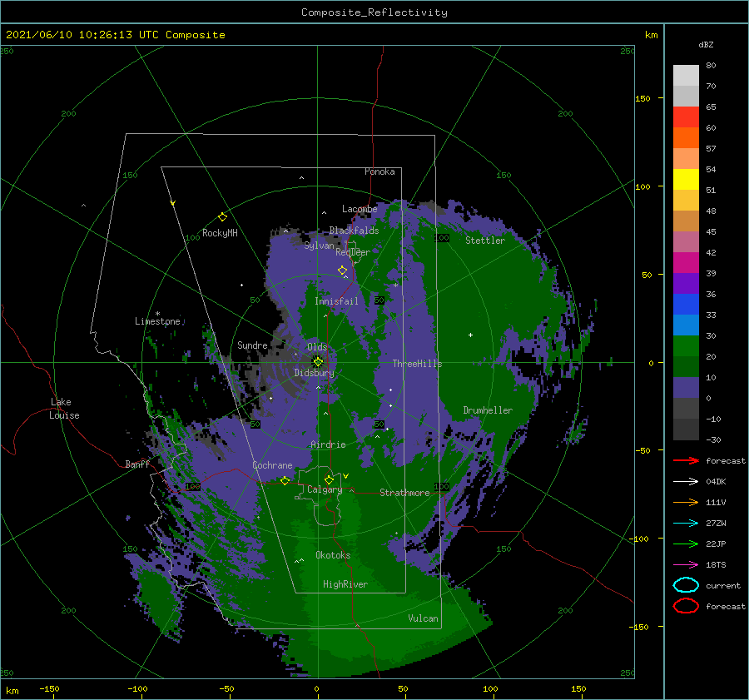The image size is (749, 700).
Task: Select the white 04DK arrow icon
Action: coord(686,481)
